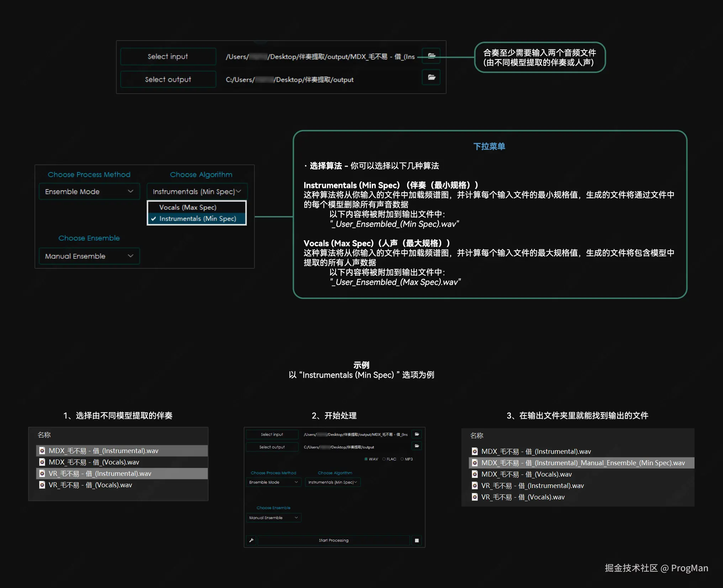Click the Select input button

tap(168, 56)
